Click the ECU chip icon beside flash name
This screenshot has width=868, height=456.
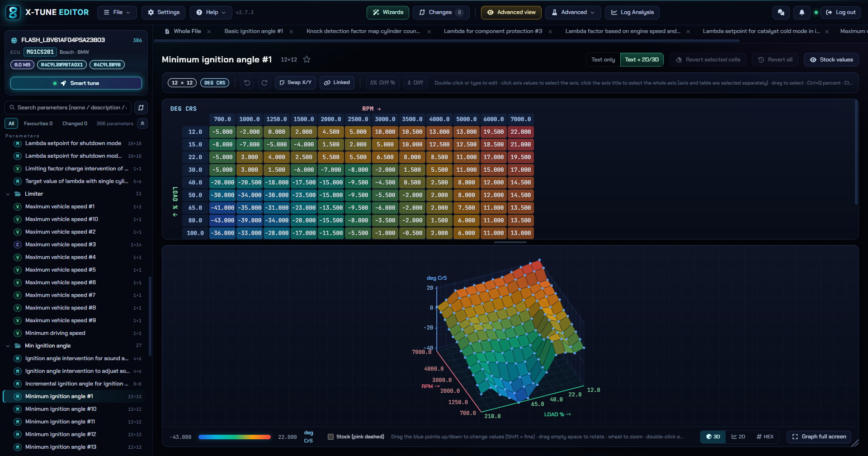click(x=14, y=40)
